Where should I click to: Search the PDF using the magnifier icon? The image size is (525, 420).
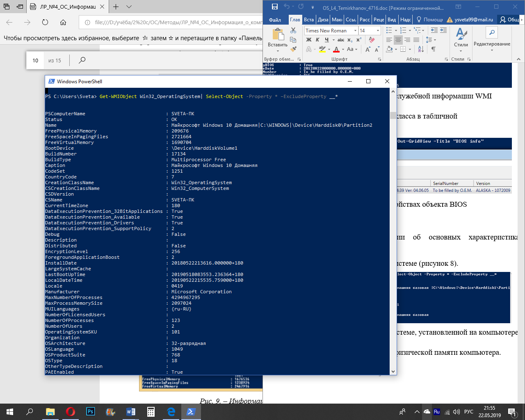[82, 60]
